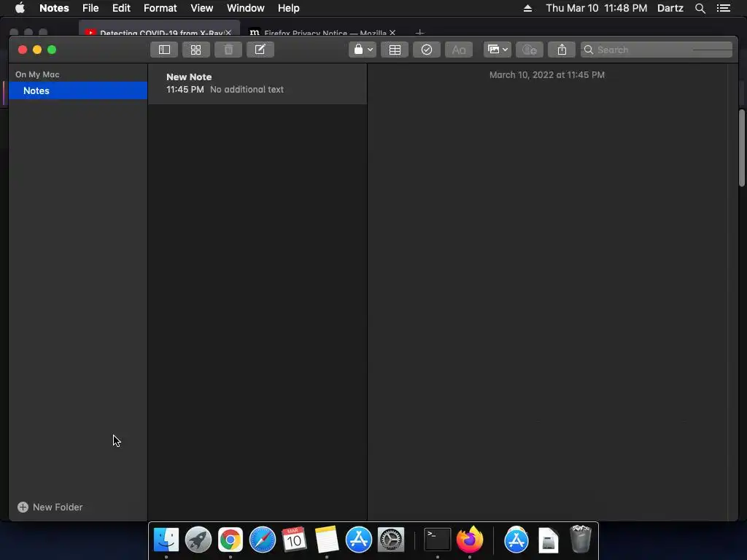Open the App Store beside System Preferences

(x=358, y=540)
